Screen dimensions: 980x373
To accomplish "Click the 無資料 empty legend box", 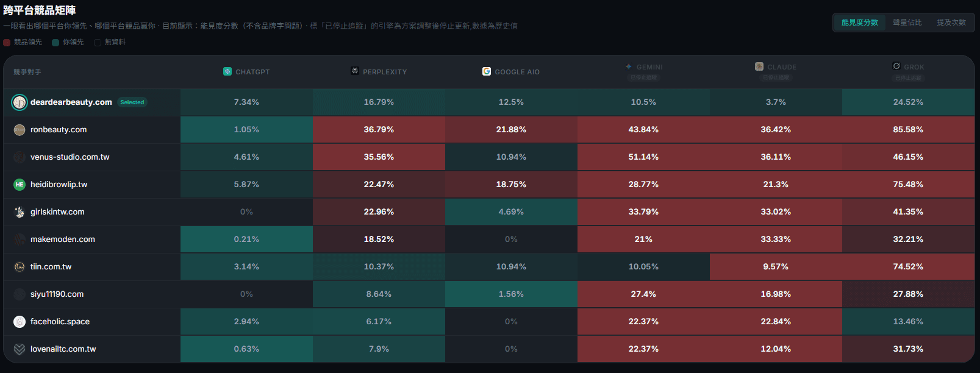I will (x=98, y=43).
